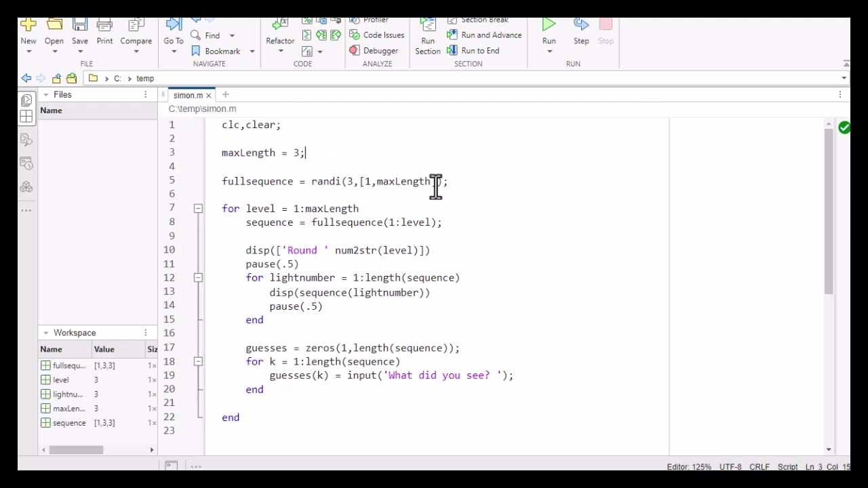The image size is (868, 488).
Task: Click Run and Advance
Action: pyautogui.click(x=484, y=35)
